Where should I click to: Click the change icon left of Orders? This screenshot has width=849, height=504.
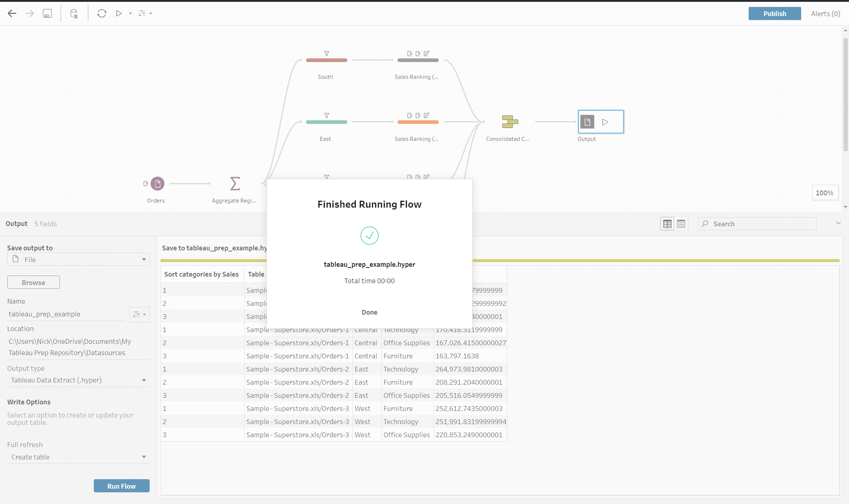[x=146, y=184]
